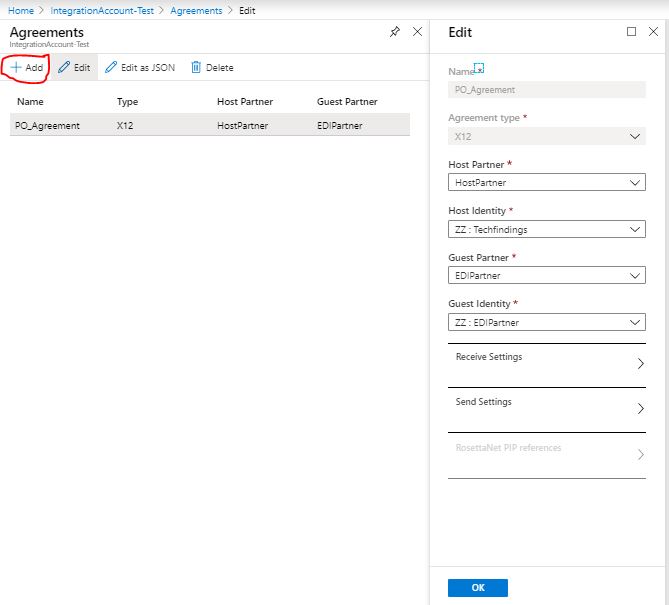Expand Receive Settings
This screenshot has width=669, height=605.
coord(547,364)
